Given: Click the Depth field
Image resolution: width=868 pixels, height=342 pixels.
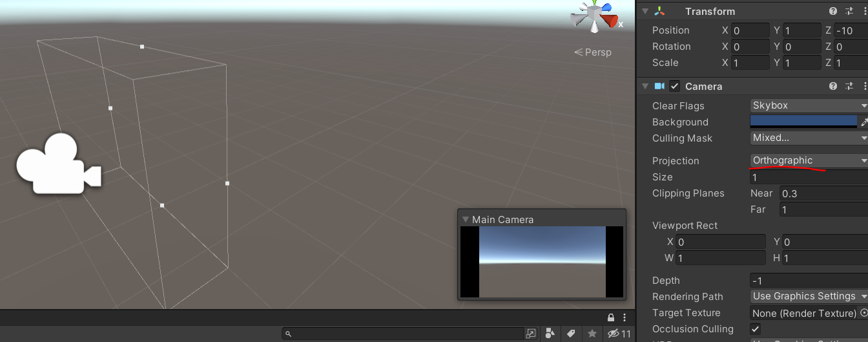Looking at the screenshot, I should pos(809,281).
